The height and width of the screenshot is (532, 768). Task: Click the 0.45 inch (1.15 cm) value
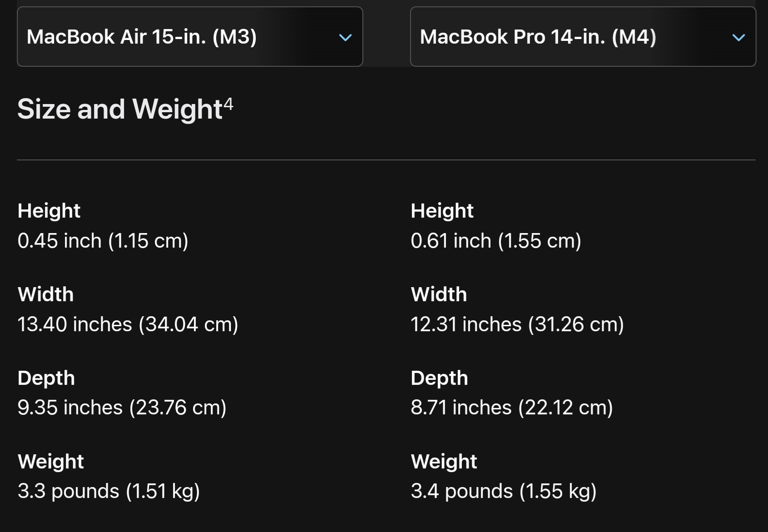point(103,241)
